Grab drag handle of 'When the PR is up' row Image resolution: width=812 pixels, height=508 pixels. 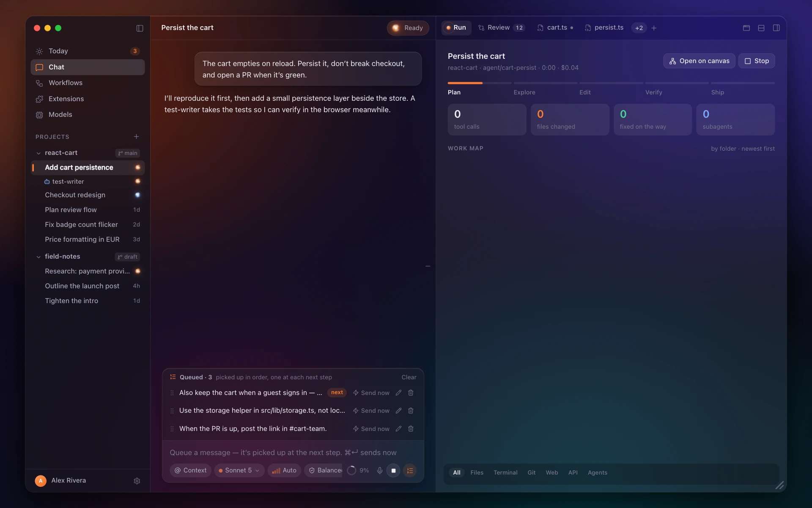point(172,429)
